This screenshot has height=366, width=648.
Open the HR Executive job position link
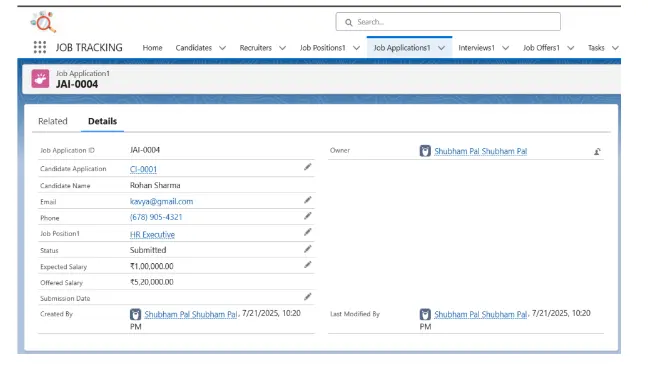[152, 235]
